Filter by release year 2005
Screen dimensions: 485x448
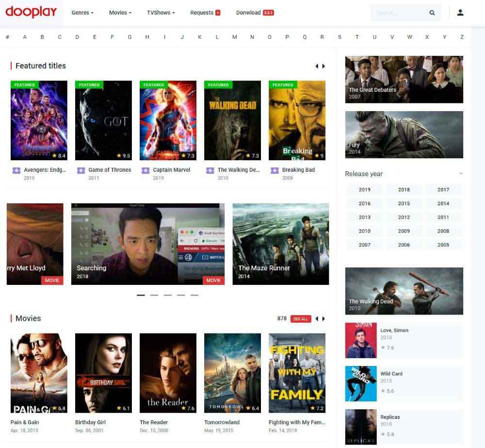coord(443,245)
